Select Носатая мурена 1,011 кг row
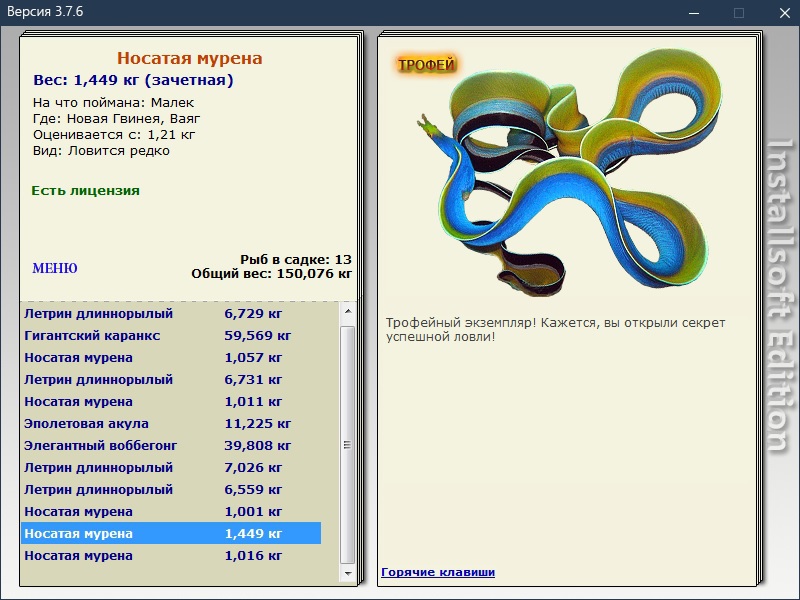The height and width of the screenshot is (600, 800). click(171, 402)
